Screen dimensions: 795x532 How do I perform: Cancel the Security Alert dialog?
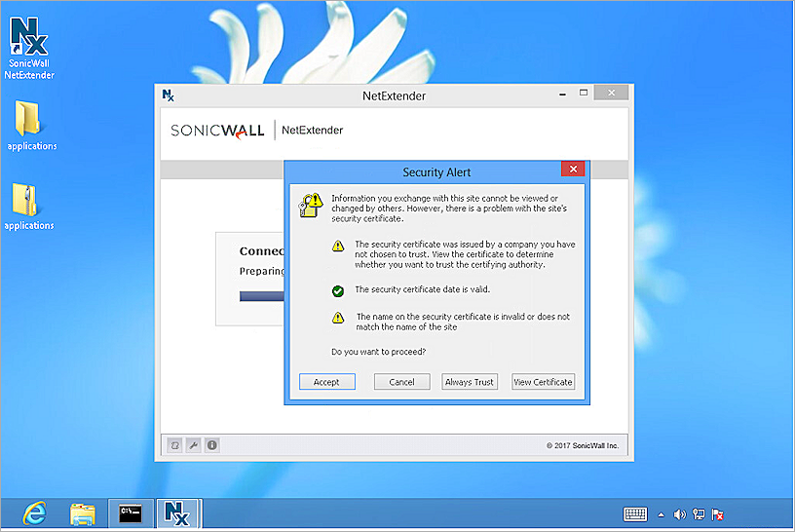401,381
